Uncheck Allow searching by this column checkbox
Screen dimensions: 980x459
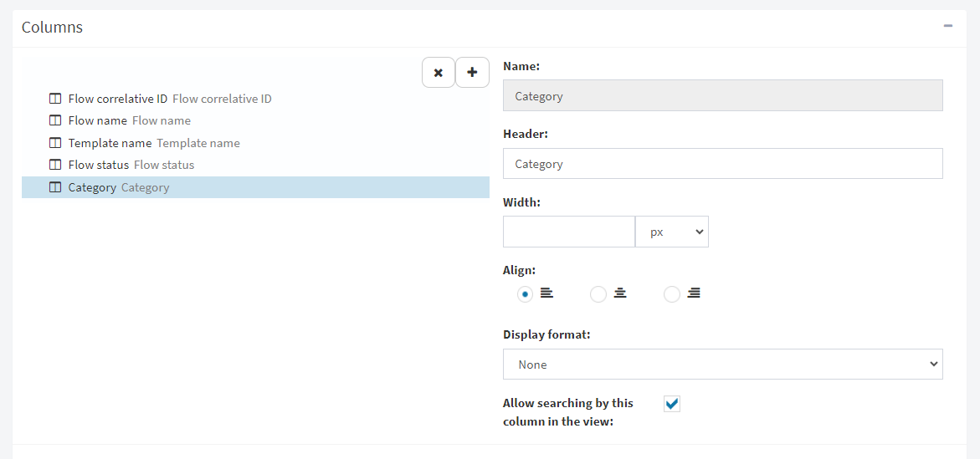point(672,404)
